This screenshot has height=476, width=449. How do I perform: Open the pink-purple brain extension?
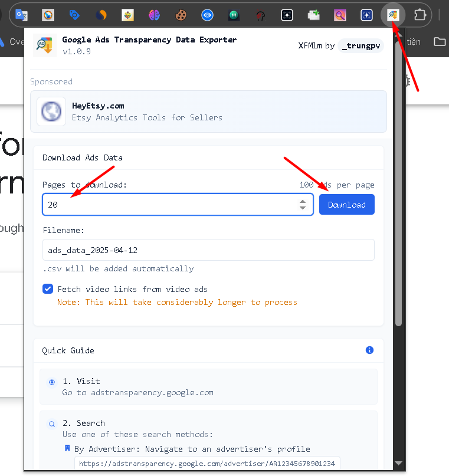coord(154,15)
